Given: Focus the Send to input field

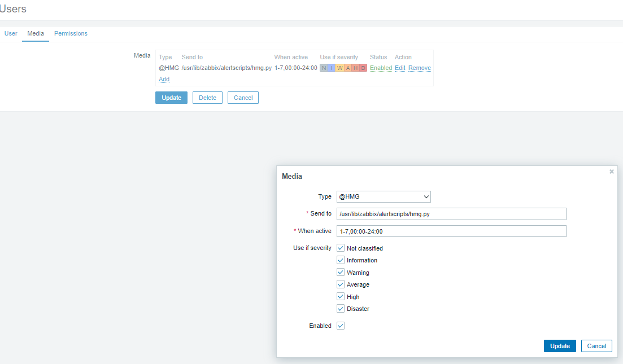Looking at the screenshot, I should coord(451,214).
